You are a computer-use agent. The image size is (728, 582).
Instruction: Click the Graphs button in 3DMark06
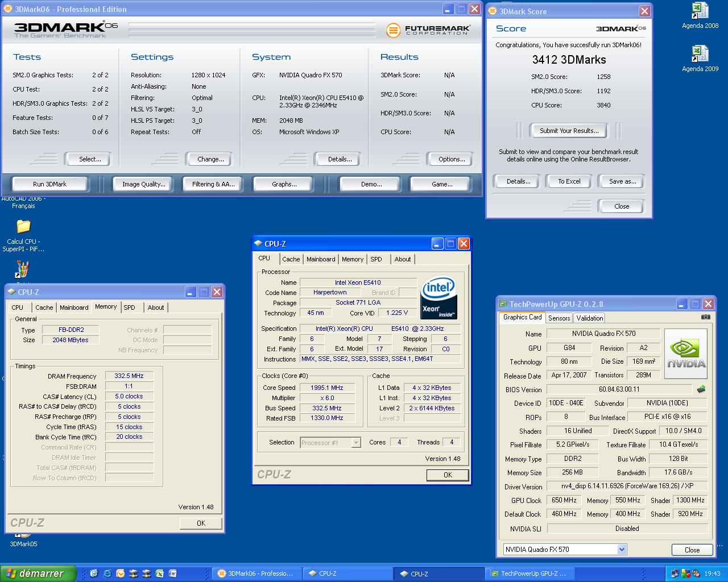pos(284,184)
